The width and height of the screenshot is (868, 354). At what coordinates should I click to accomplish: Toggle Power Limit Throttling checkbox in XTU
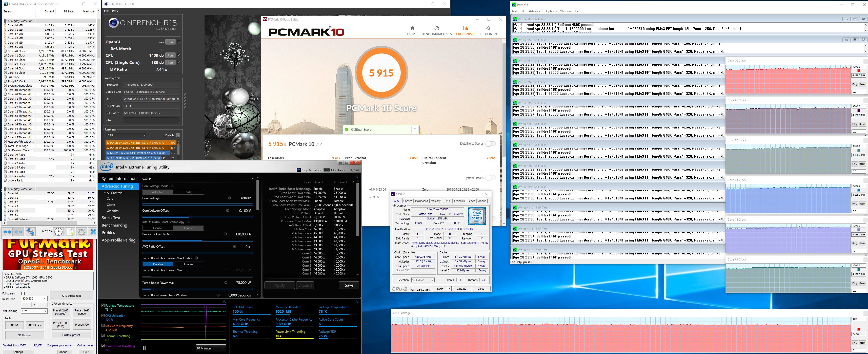[103, 346]
